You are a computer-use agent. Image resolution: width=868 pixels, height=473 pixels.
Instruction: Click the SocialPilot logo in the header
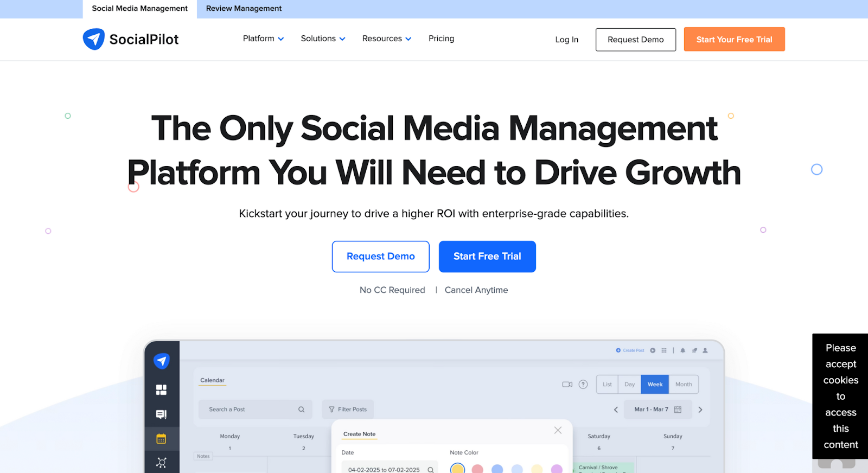(x=131, y=39)
